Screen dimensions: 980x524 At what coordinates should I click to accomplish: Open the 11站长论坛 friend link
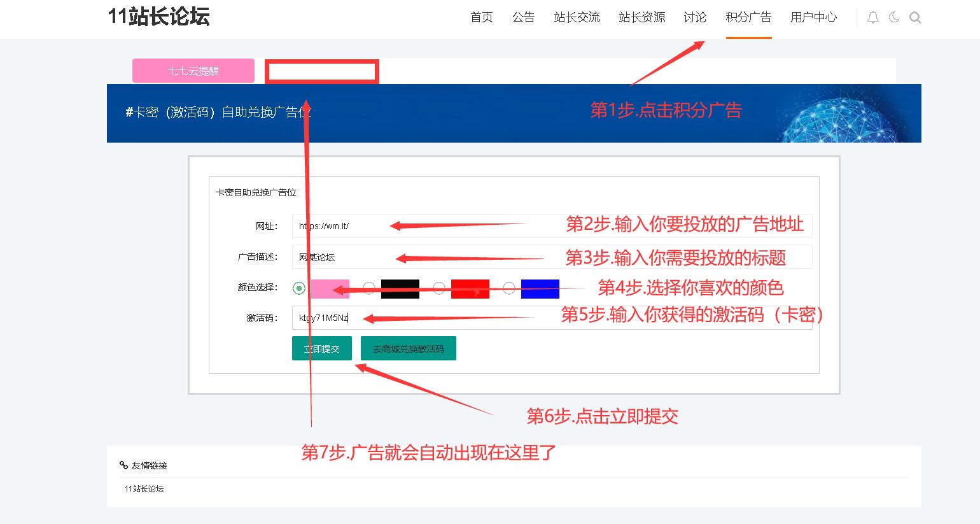click(x=144, y=489)
